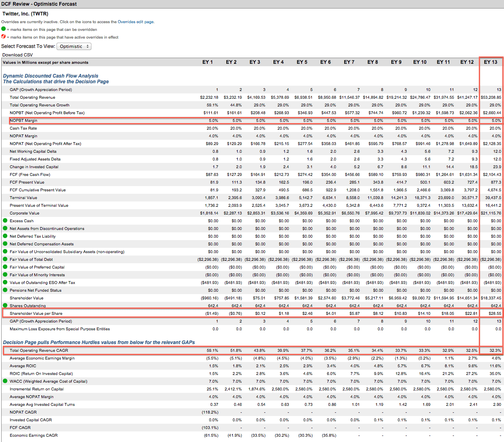
Task: Click the Twitter, Inc. (TWTR) title
Action: pyautogui.click(x=25, y=14)
